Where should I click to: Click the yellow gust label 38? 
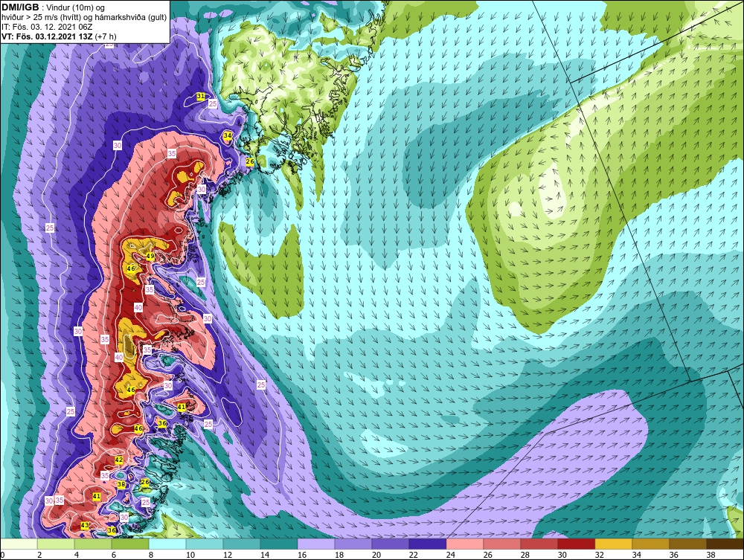click(121, 485)
